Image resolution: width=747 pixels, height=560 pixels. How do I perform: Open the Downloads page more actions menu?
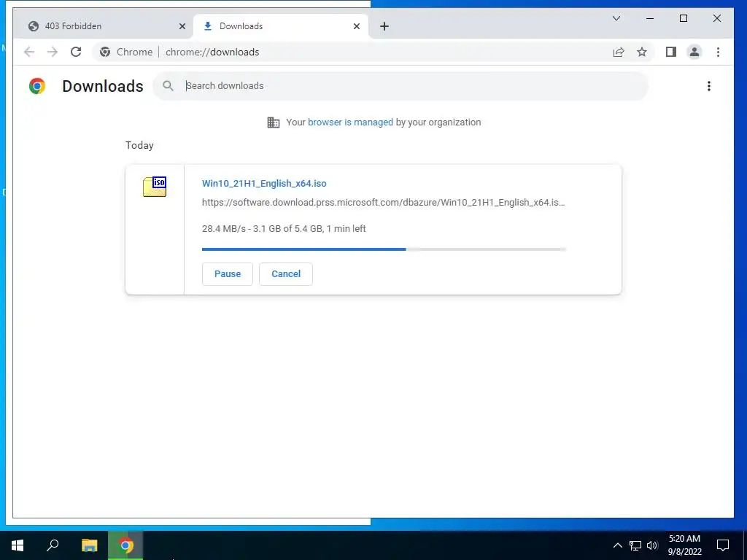(x=709, y=86)
